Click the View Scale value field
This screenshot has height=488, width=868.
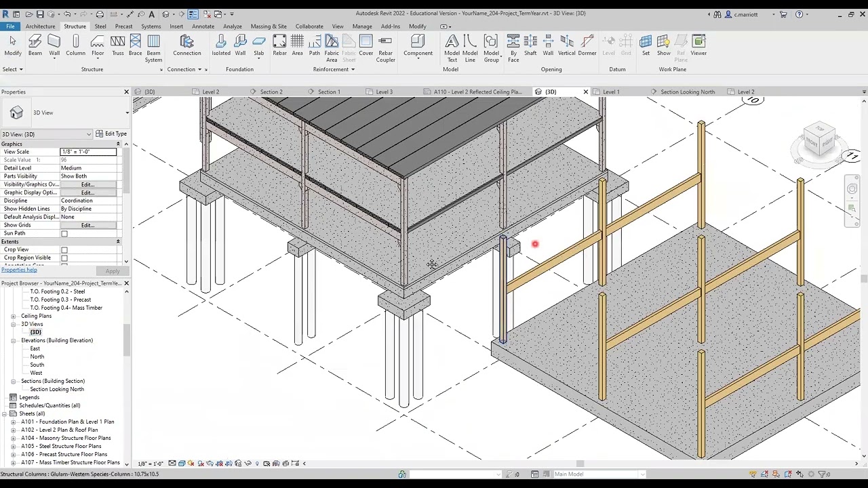pyautogui.click(x=88, y=152)
